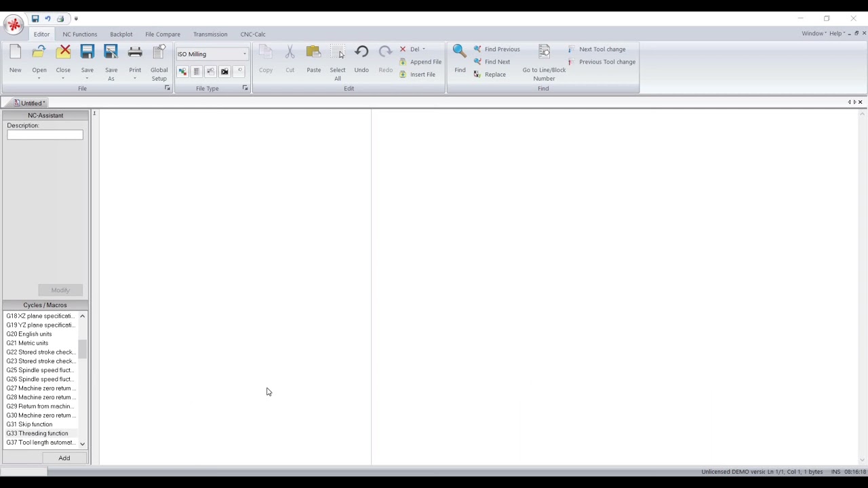The image size is (868, 488).
Task: Click the Print icon
Action: pos(135,52)
